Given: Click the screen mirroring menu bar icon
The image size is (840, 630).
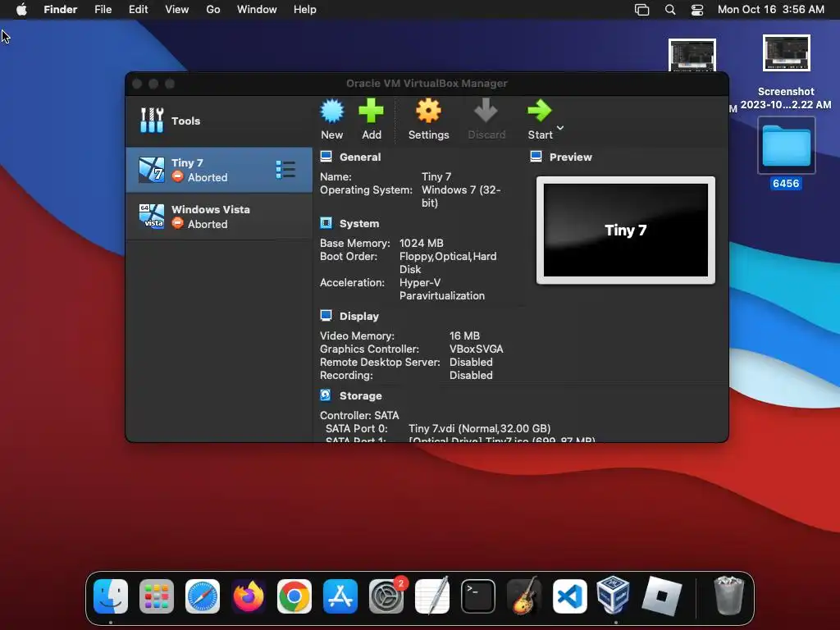Looking at the screenshot, I should pos(641,10).
